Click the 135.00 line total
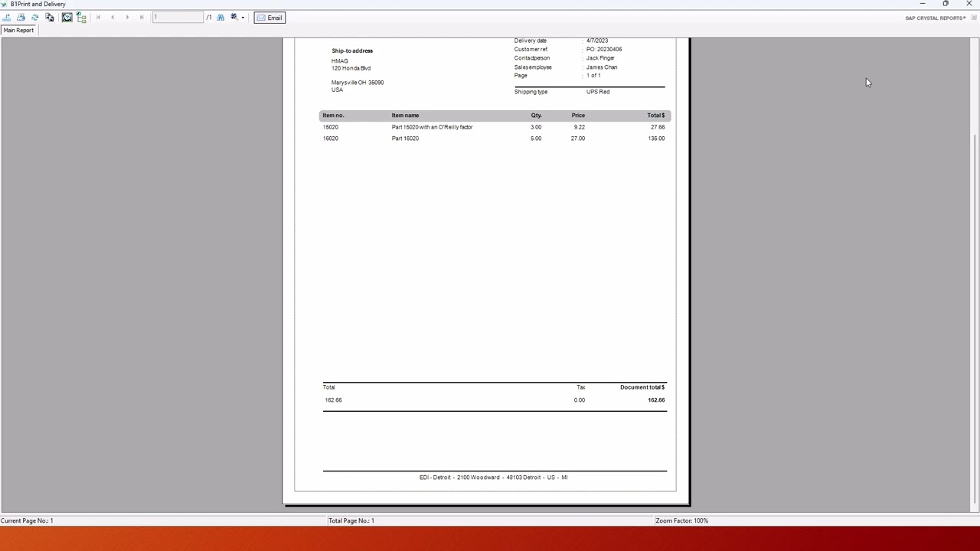The image size is (980, 551). 656,139
